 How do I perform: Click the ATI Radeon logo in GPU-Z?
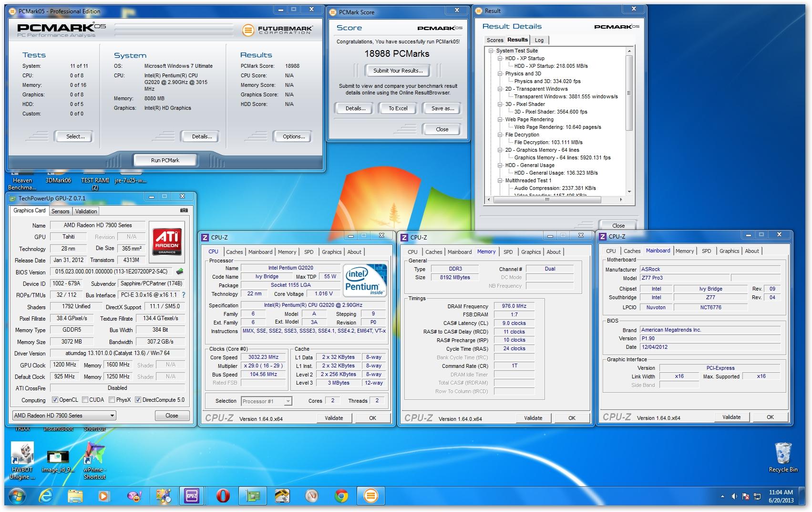pos(167,242)
